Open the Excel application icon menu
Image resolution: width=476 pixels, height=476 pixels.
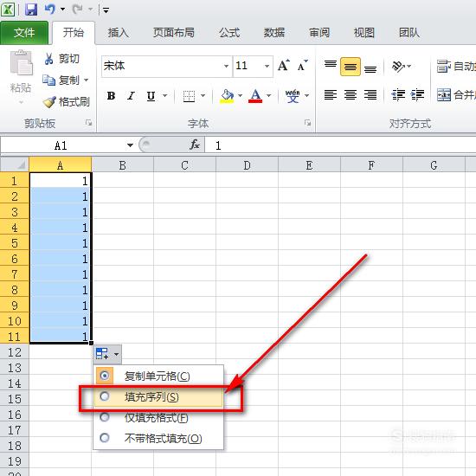tap(8, 10)
